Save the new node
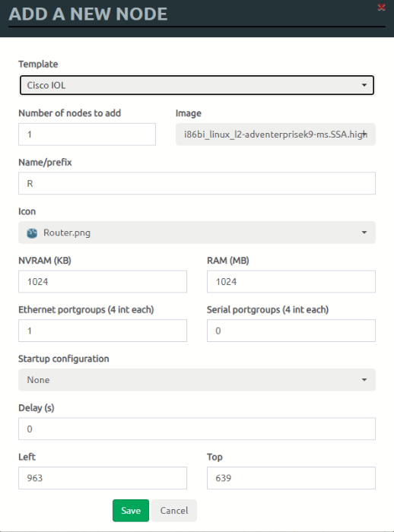394x532 pixels. 131,511
